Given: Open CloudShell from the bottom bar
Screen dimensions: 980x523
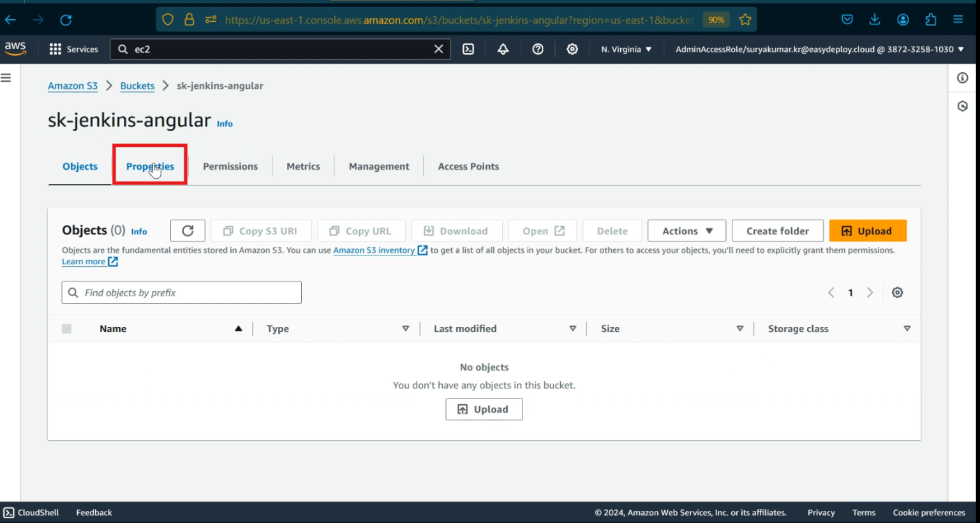Looking at the screenshot, I should pyautogui.click(x=31, y=512).
